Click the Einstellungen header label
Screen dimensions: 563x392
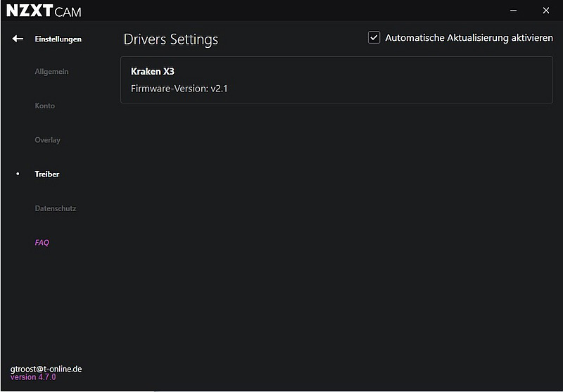pos(58,39)
